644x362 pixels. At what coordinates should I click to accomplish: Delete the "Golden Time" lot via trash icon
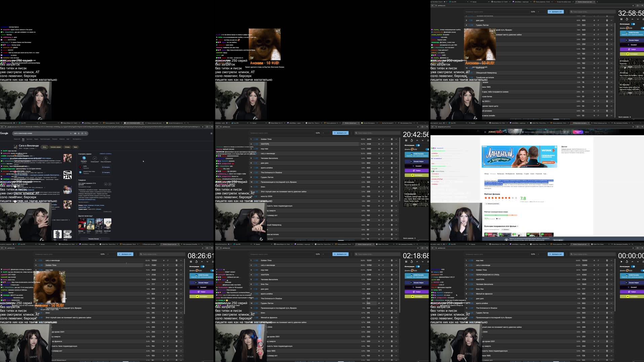391,139
